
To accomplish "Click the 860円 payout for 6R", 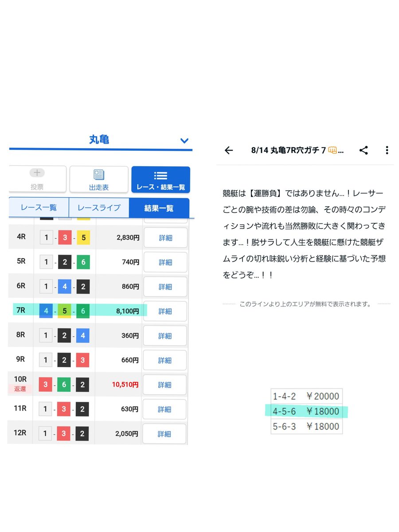I will coord(130,287).
